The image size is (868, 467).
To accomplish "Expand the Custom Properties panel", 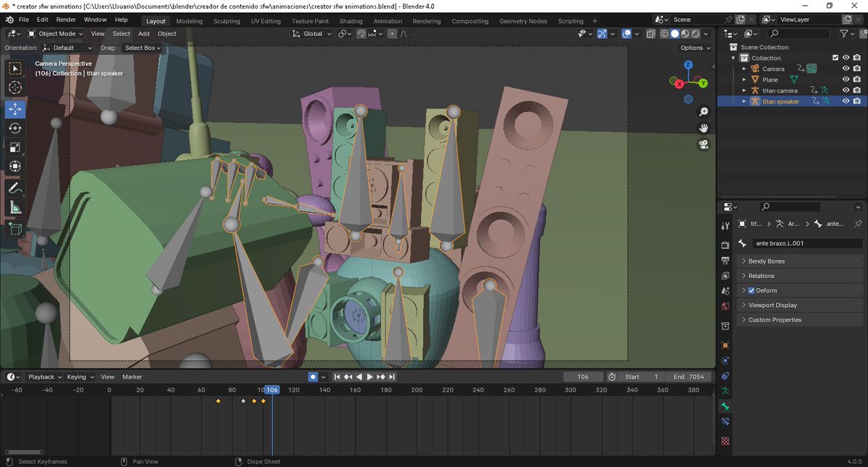I will tap(799, 319).
